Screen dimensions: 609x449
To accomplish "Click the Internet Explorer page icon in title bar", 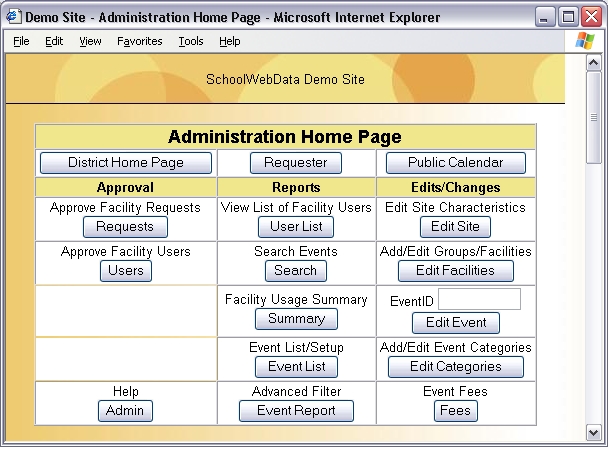I will [13, 17].
